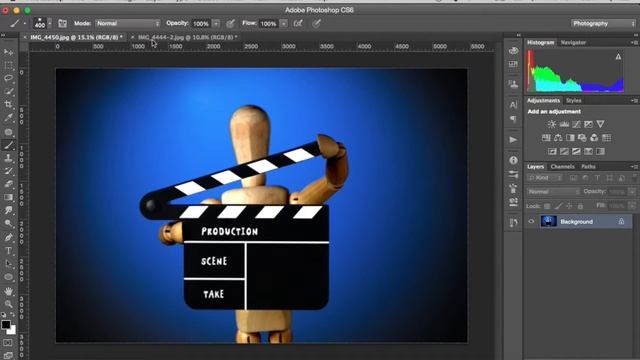This screenshot has height=360, width=640.
Task: Open the collapsed Actions panel icon
Action: click(513, 140)
